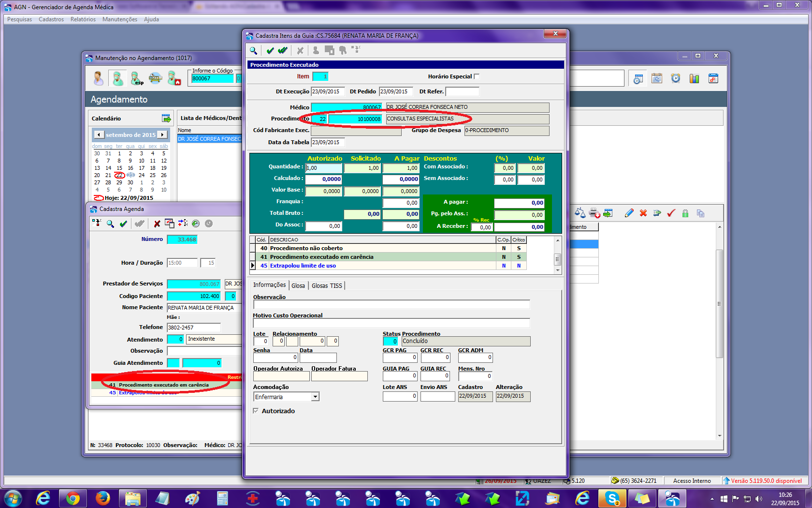Switch to the Glosa tab

tap(298, 285)
